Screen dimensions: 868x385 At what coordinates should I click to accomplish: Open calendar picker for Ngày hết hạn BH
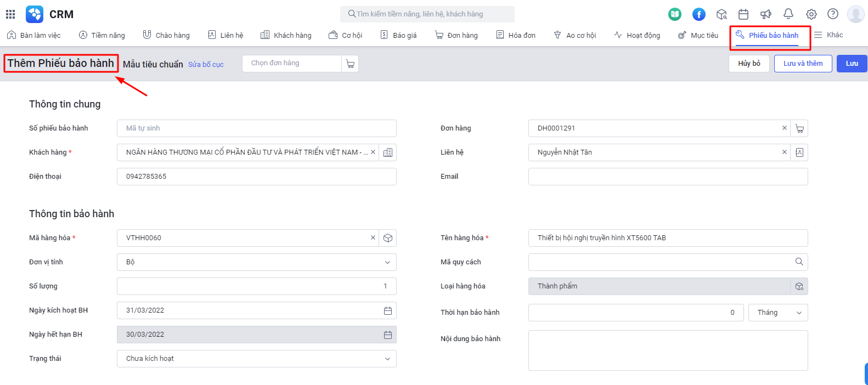tap(388, 335)
